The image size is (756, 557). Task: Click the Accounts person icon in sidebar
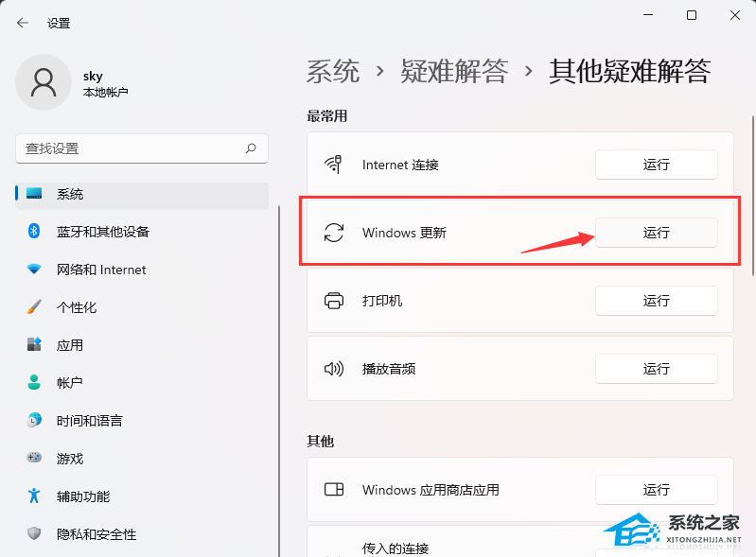pos(34,382)
